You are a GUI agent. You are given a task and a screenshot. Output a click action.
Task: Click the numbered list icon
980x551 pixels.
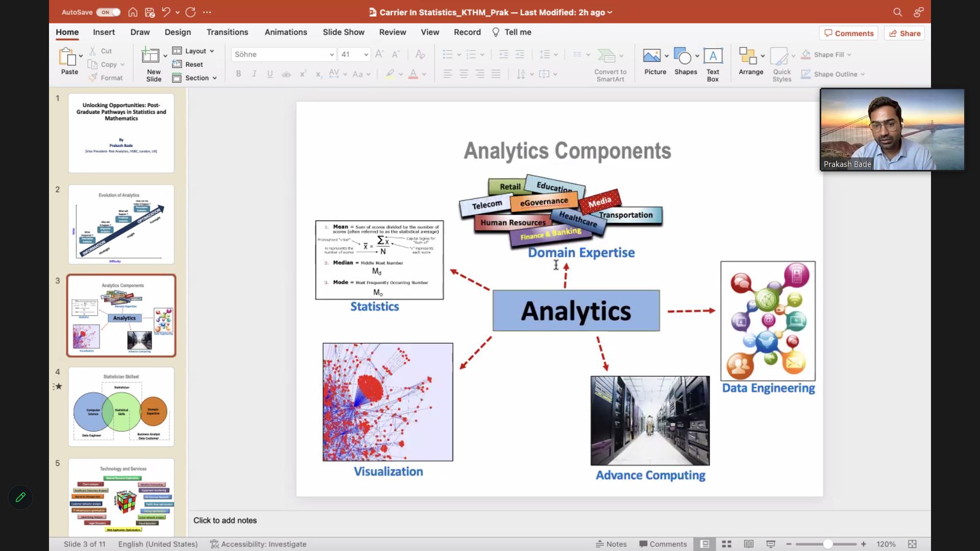pyautogui.click(x=471, y=54)
